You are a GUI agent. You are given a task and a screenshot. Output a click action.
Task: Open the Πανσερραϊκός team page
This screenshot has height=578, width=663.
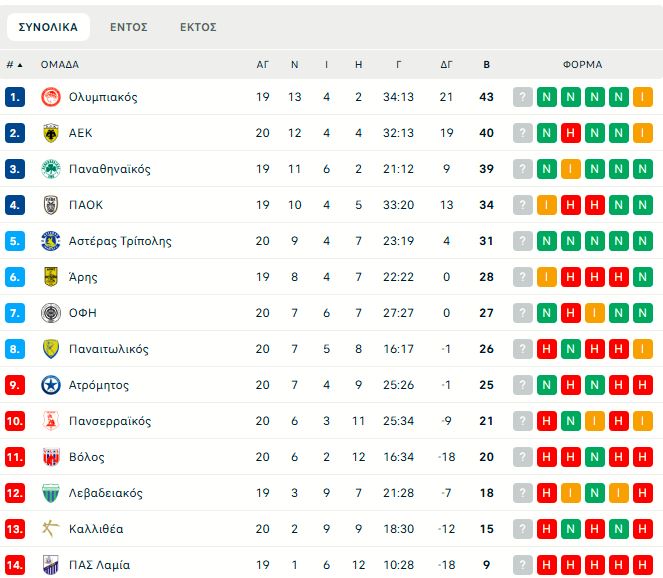pyautogui.click(x=110, y=421)
